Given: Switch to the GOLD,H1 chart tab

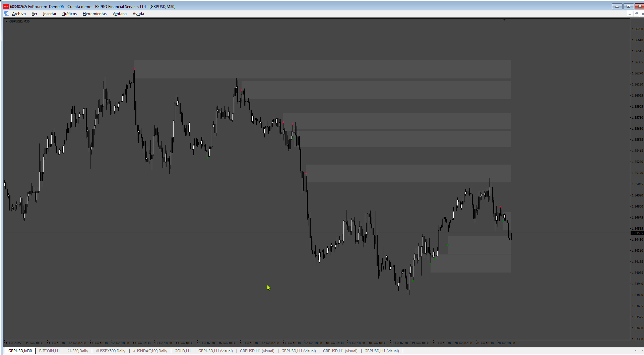Looking at the screenshot, I should coord(183,351).
